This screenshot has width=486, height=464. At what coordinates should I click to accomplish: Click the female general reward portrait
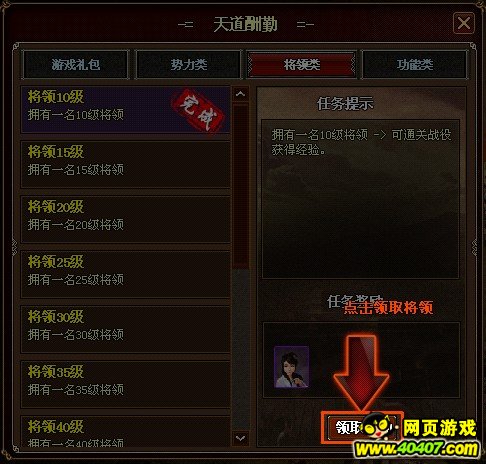click(291, 367)
